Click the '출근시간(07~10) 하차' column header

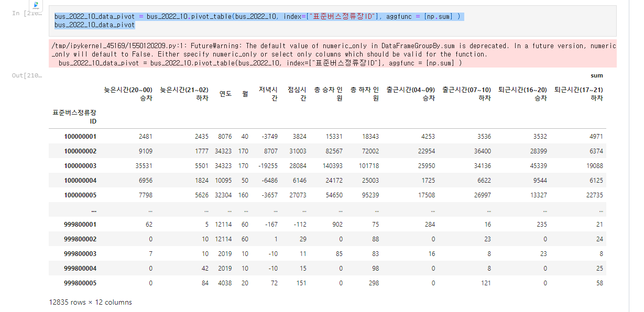pyautogui.click(x=466, y=94)
